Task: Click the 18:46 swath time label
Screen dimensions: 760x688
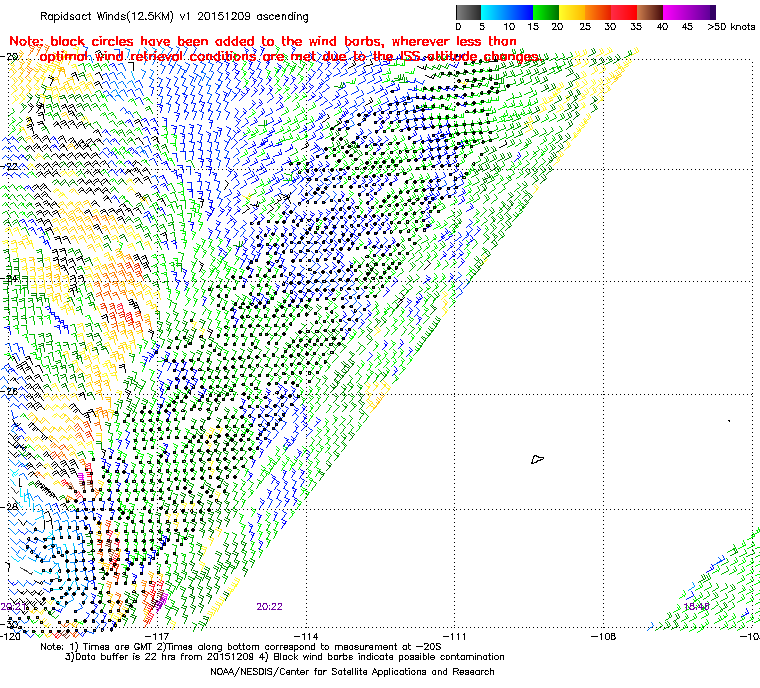Action: coord(697,607)
